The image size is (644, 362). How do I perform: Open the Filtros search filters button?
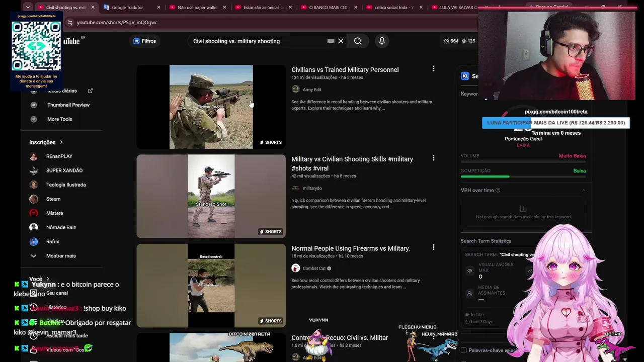[x=144, y=41]
